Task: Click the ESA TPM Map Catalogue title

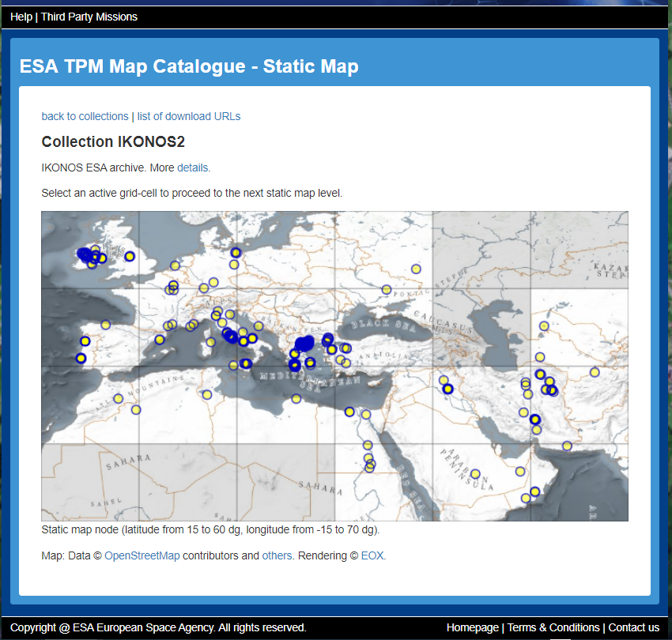Action: click(x=189, y=66)
